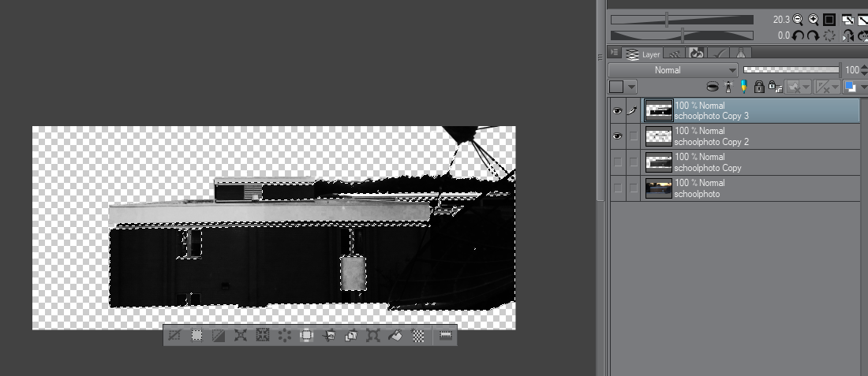
Task: Click the opacity value stepper arrows
Action: [864, 70]
